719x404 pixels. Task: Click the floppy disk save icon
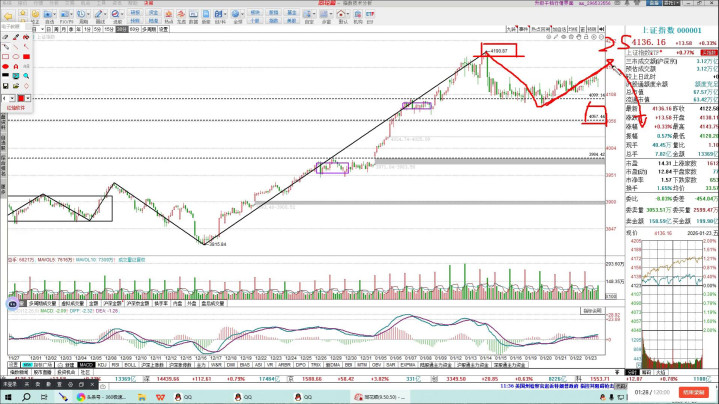point(6,86)
